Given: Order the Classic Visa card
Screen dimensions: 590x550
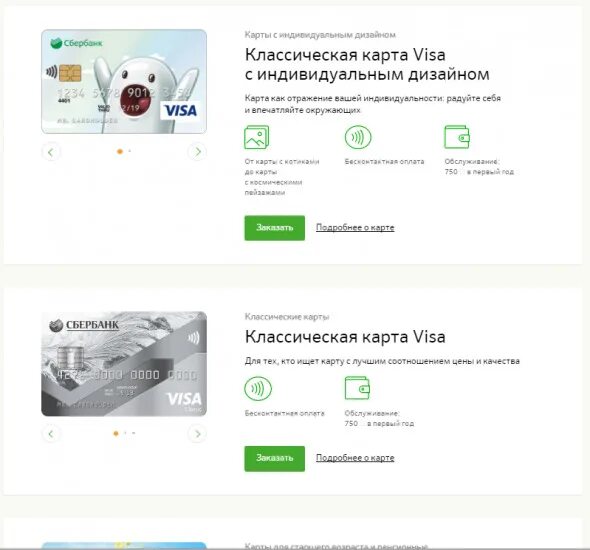Looking at the screenshot, I should point(275,458).
